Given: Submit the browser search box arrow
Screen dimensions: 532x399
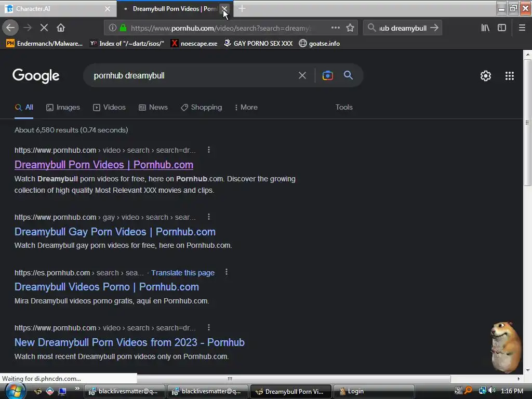Looking at the screenshot, I should click(434, 28).
